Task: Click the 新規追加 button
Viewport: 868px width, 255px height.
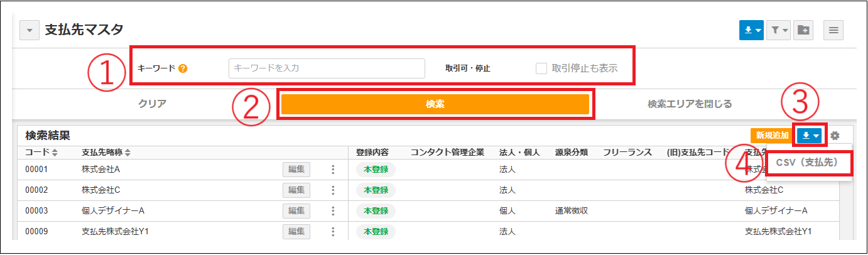Action: click(x=772, y=135)
